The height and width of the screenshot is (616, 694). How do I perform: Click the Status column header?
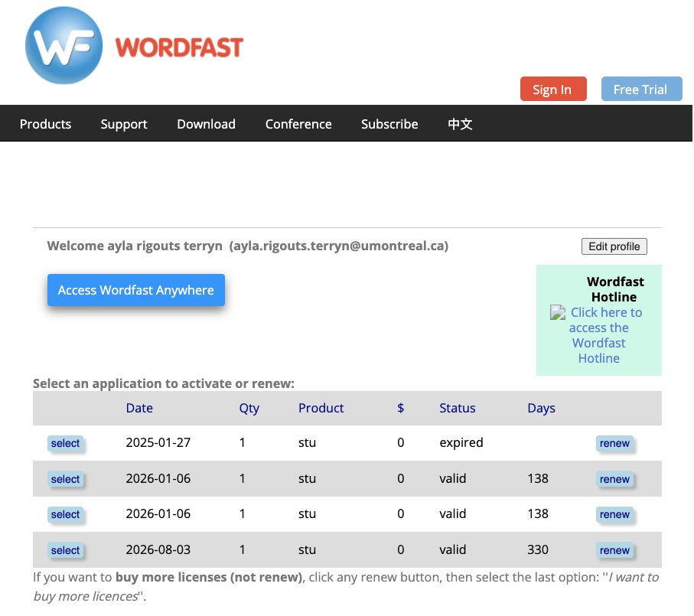pos(458,408)
